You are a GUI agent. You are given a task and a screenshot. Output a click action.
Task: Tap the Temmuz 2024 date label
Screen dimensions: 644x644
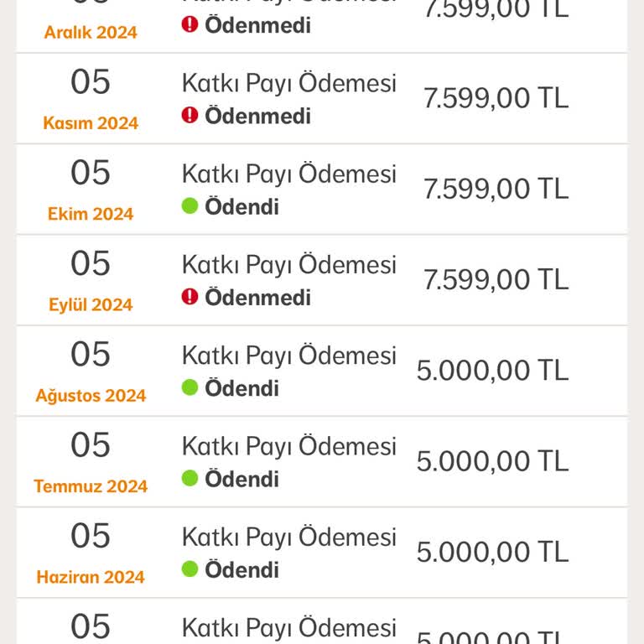coord(91,486)
